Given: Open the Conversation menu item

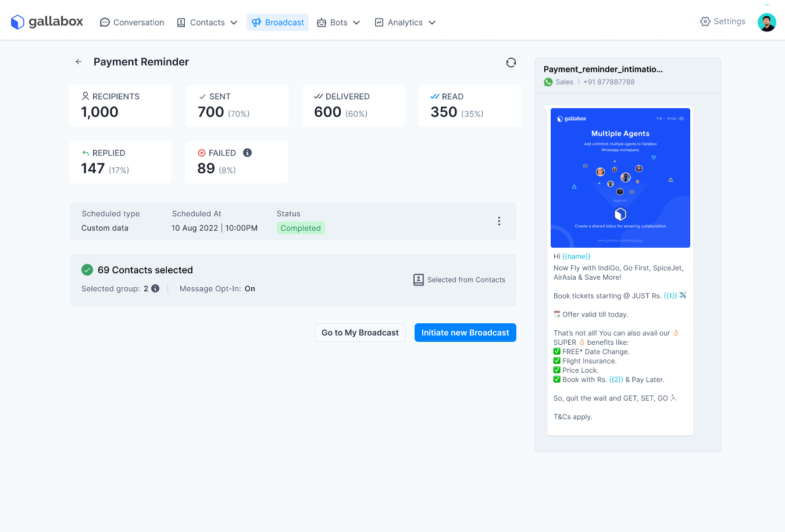Looking at the screenshot, I should 132,23.
